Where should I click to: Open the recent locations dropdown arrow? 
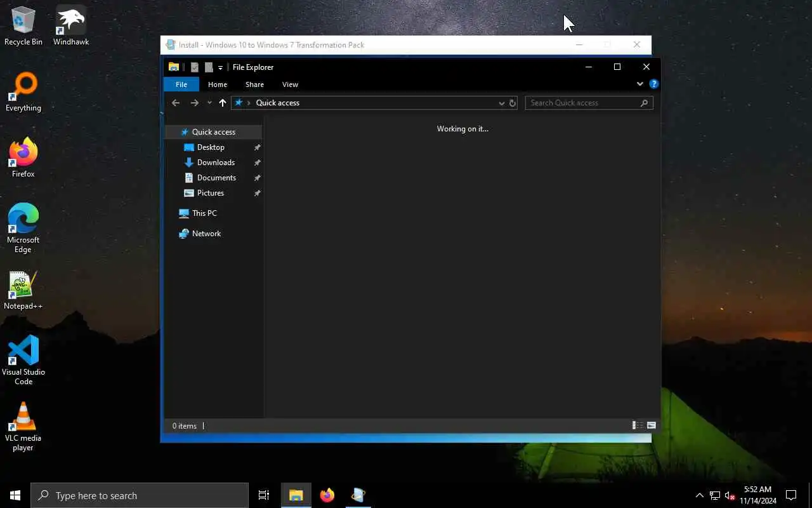click(209, 103)
